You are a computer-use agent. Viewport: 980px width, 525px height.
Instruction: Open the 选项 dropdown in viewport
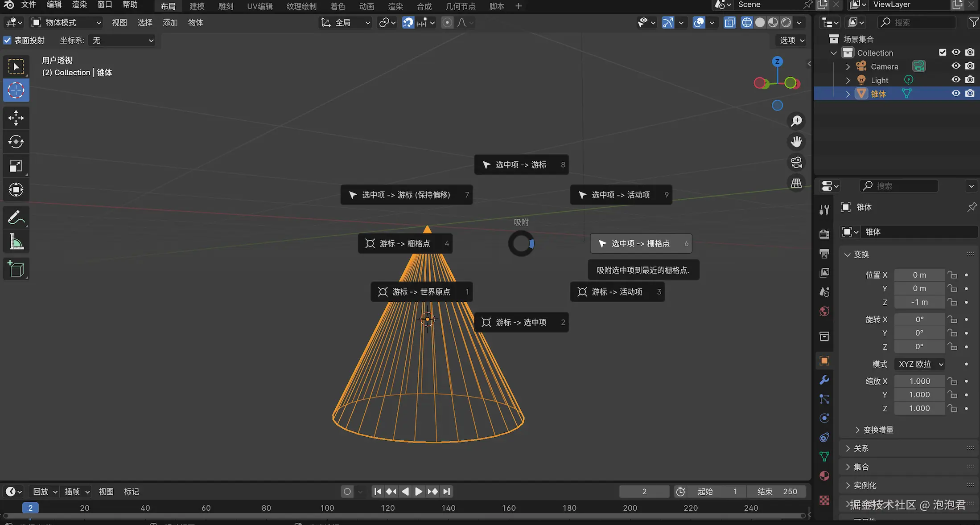(792, 40)
